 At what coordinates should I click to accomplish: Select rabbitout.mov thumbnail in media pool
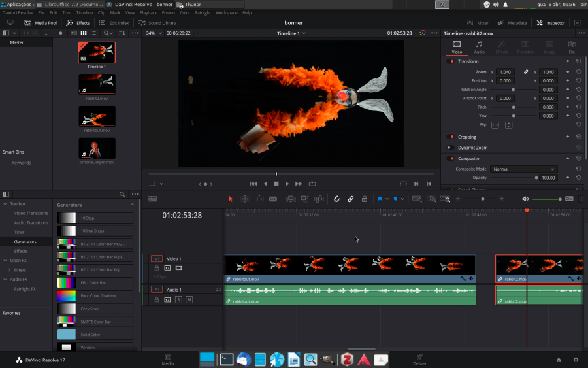click(97, 116)
